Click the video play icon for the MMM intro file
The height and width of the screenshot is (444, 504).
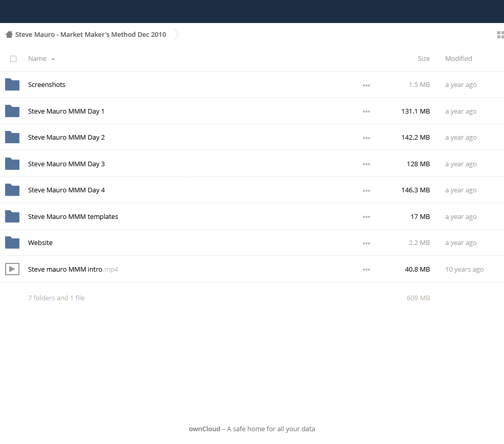coord(12,269)
